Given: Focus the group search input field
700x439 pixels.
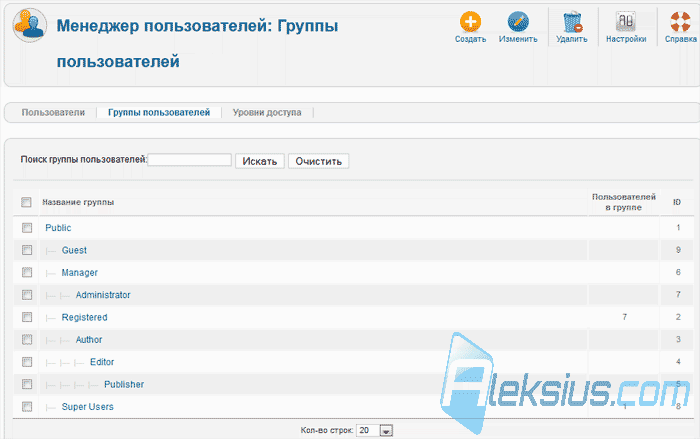Looking at the screenshot, I should coord(189,160).
